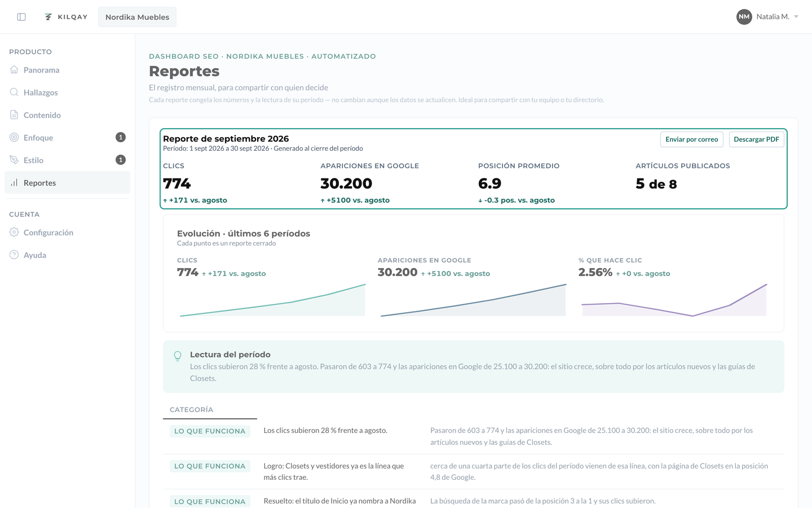This screenshot has height=508, width=812.
Task: Open Hallazgos via its magnifier icon
Action: click(x=14, y=93)
